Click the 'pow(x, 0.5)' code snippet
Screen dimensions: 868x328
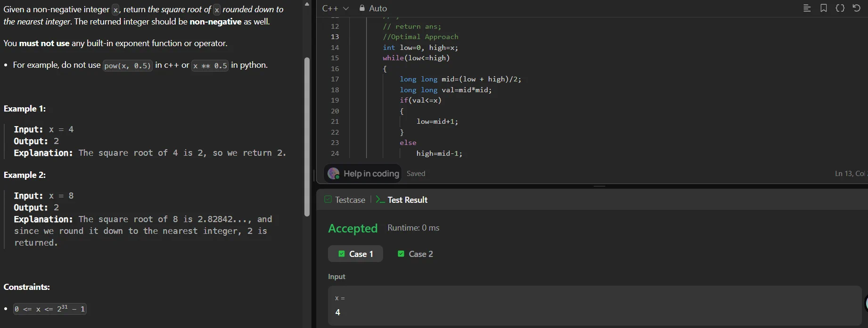coord(128,65)
